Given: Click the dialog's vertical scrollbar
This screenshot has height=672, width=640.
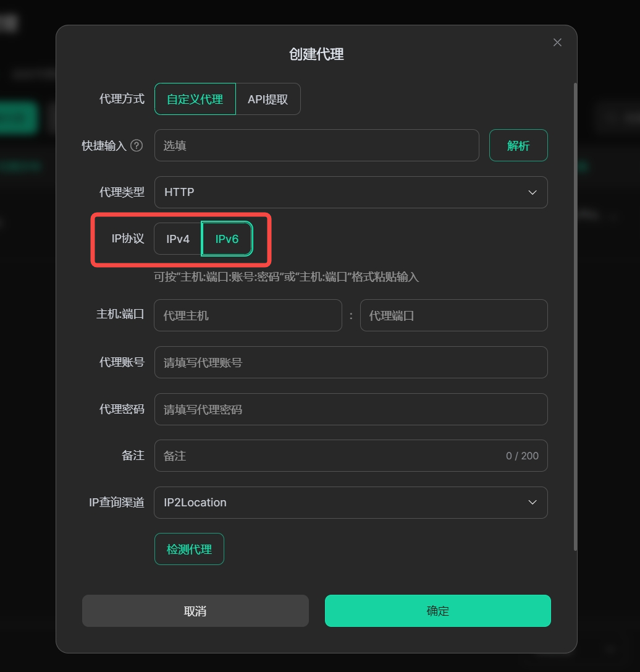Looking at the screenshot, I should tap(575, 317).
